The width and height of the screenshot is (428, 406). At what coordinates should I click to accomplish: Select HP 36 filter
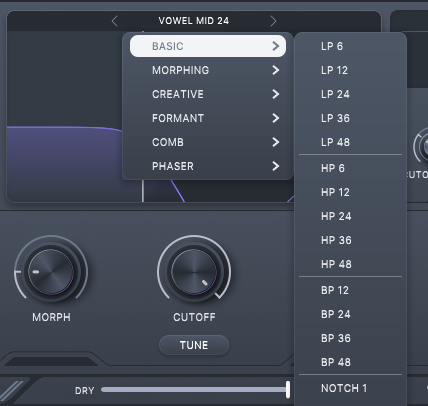pos(350,240)
